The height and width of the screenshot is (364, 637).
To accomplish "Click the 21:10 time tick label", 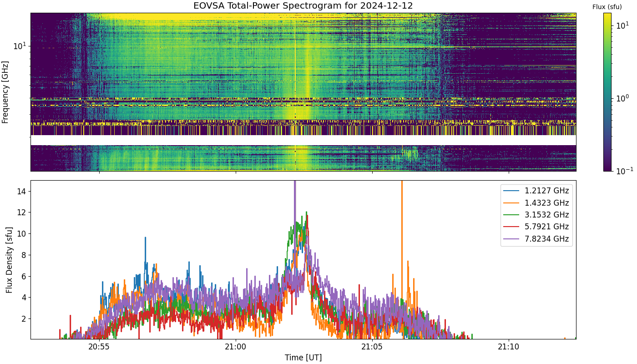I will click(x=508, y=346).
